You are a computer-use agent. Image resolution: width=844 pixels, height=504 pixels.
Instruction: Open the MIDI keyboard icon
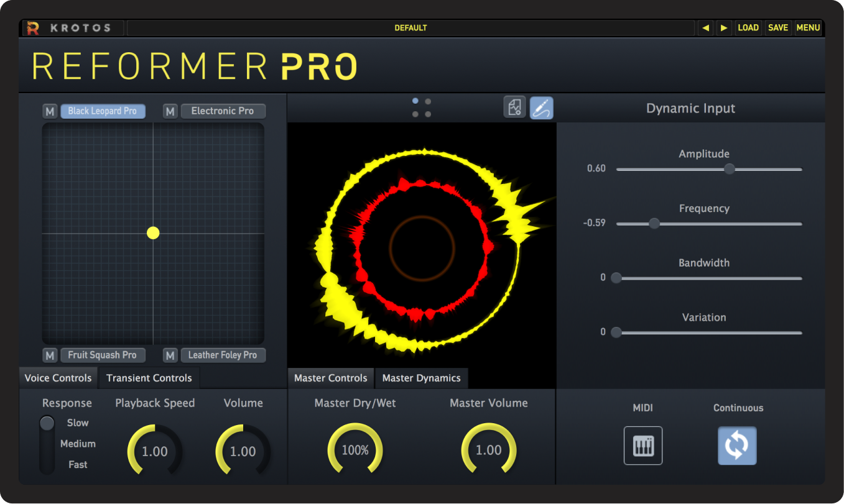643,446
